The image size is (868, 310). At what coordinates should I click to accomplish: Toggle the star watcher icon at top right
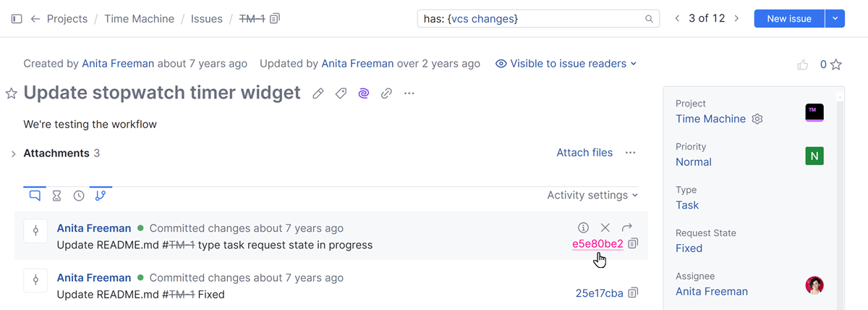click(836, 65)
